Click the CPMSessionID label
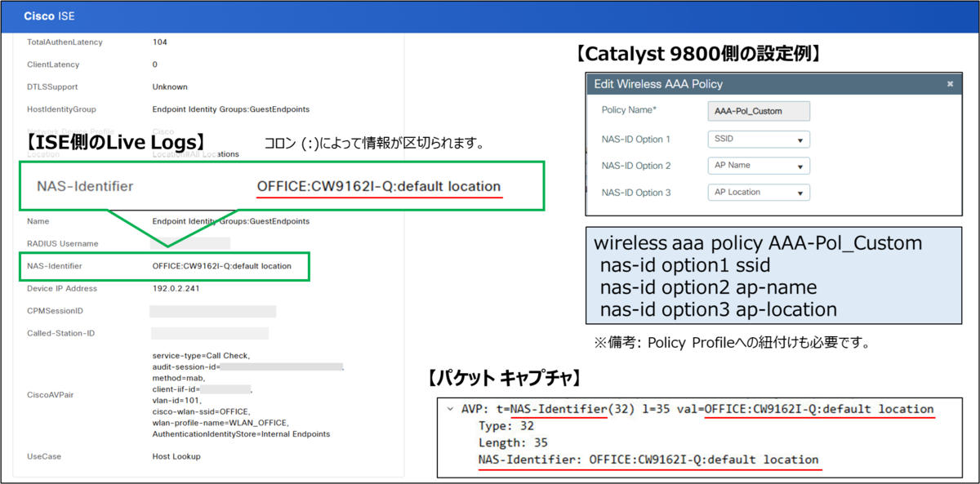The width and height of the screenshot is (980, 484). click(56, 311)
